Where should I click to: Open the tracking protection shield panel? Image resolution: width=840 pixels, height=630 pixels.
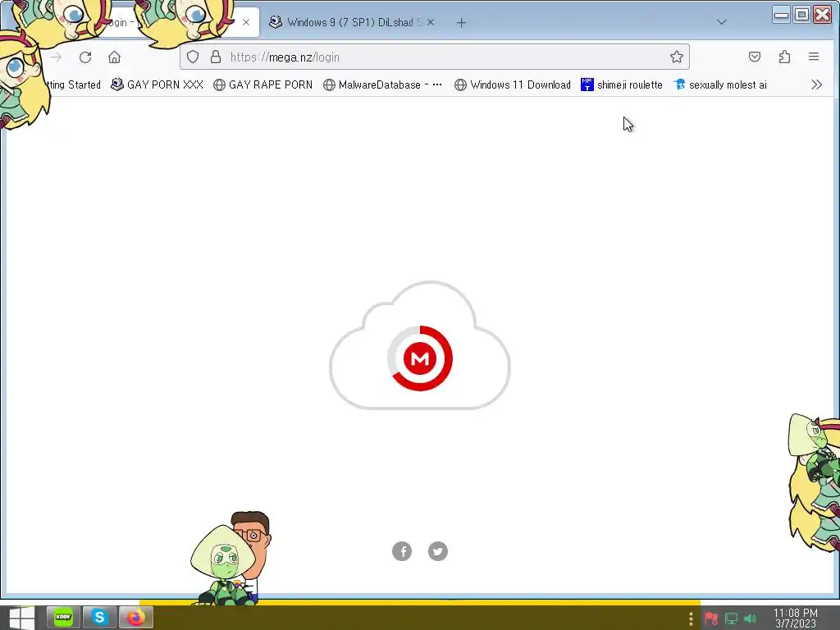[193, 57]
